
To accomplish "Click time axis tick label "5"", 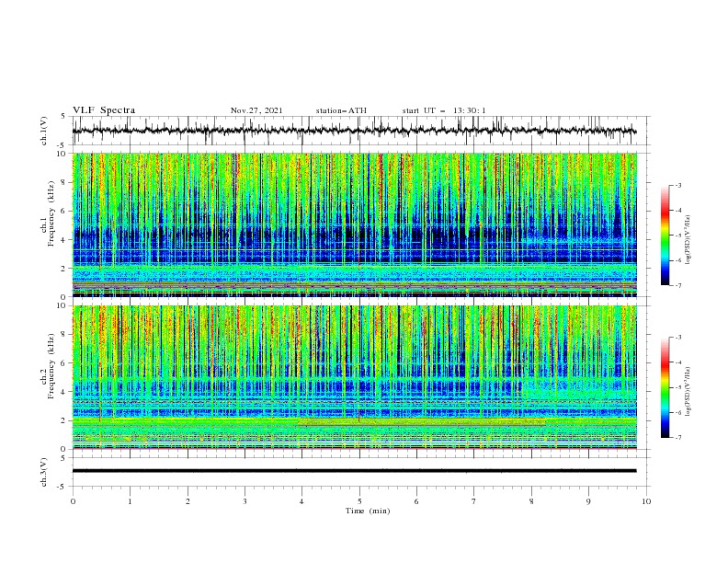I will 359,501.
